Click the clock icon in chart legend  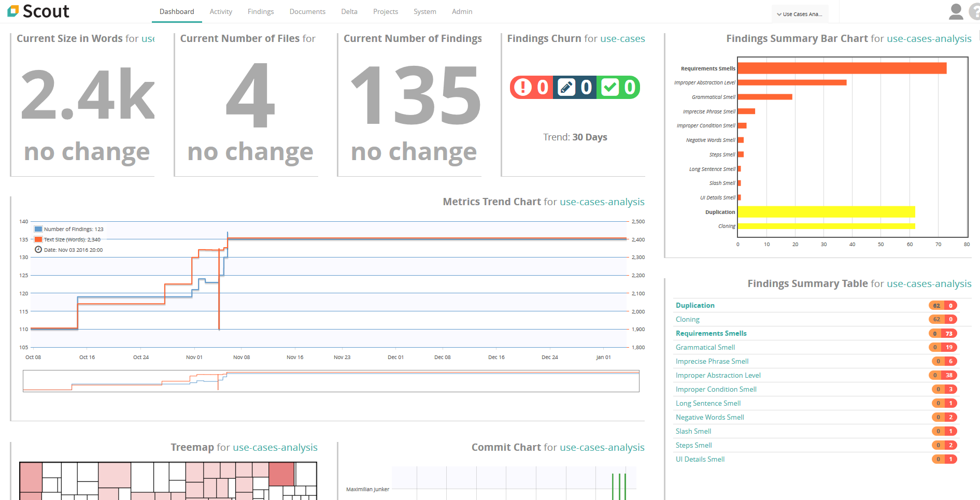[38, 250]
